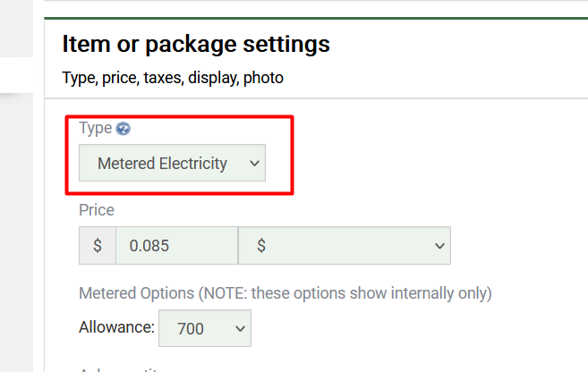Expand the Allowance dropdown showing 700
This screenshot has width=588, height=372.
tap(204, 328)
